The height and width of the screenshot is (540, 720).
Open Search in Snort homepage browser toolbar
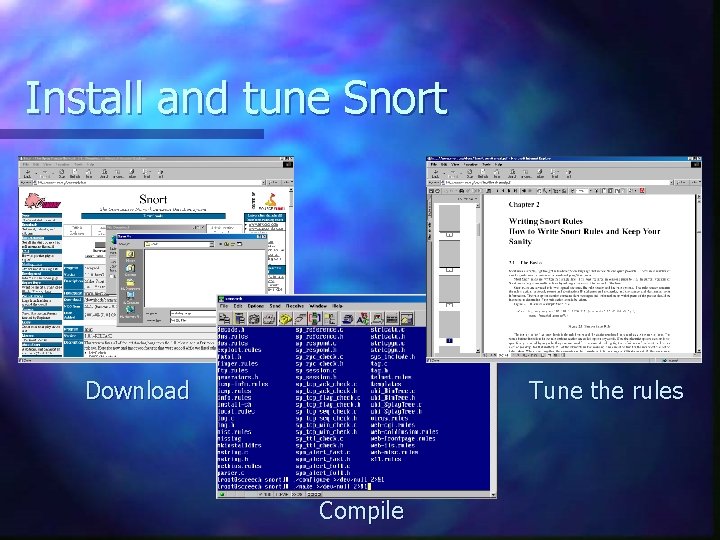pyautogui.click(x=104, y=174)
